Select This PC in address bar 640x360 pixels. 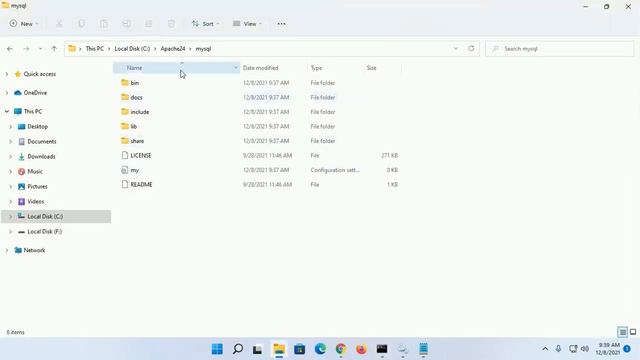coord(94,49)
